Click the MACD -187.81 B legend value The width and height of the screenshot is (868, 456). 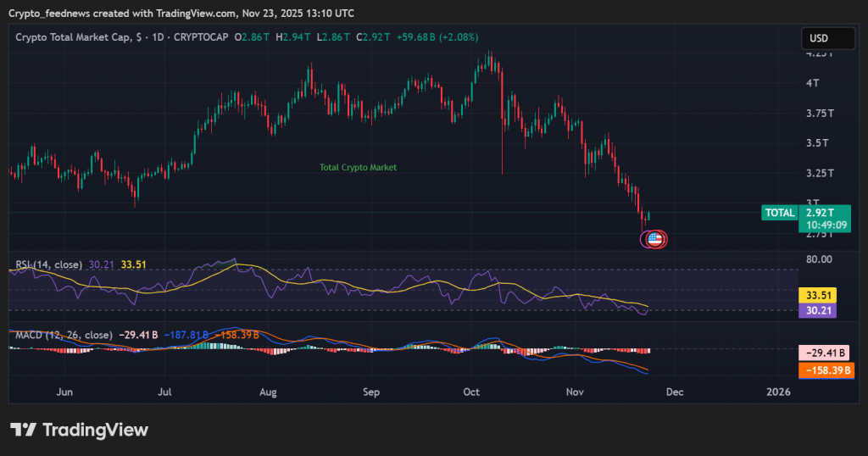tap(186, 335)
